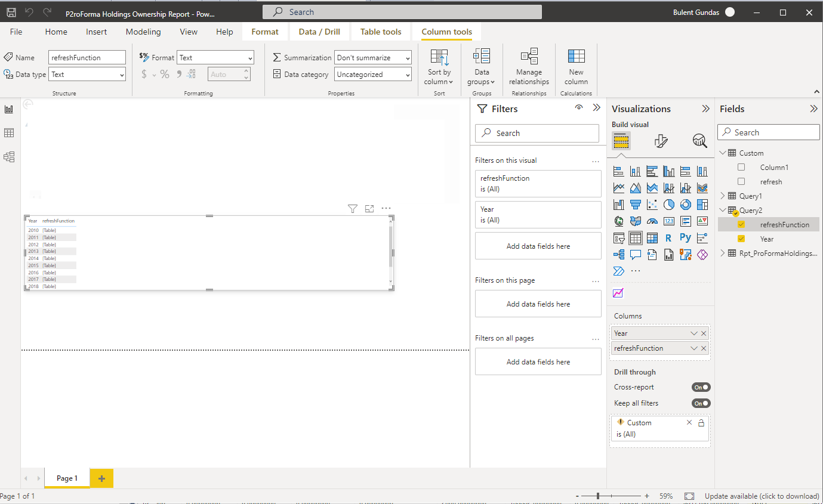Open Year column well dropdown arrow
This screenshot has width=823, height=504.
click(693, 333)
